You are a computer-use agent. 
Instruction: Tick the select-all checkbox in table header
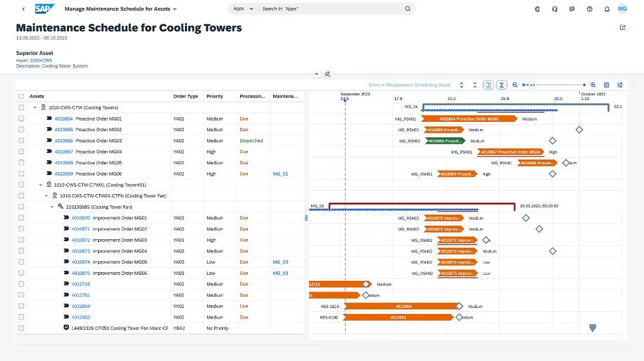coord(21,97)
